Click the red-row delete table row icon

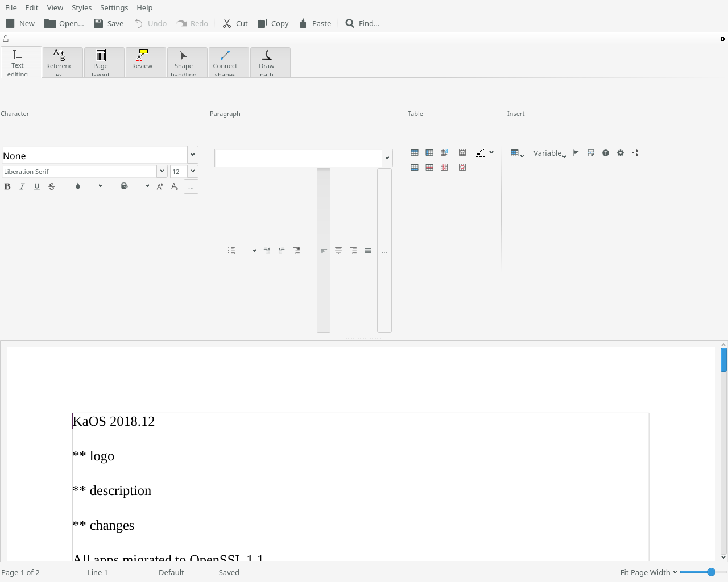click(429, 167)
